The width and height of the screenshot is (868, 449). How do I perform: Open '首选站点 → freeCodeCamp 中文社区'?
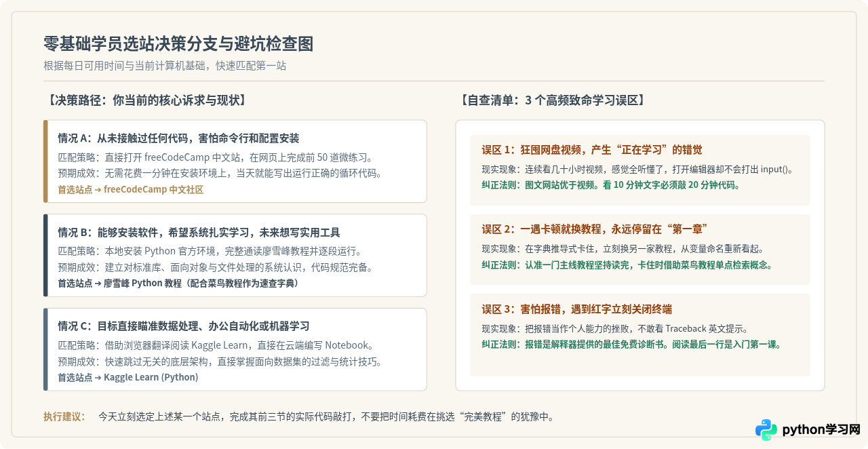[130, 190]
